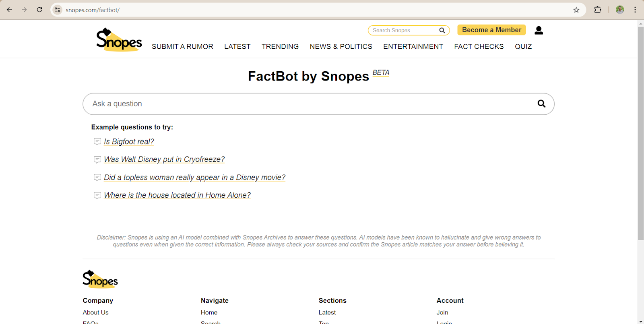Open the user account silhouette icon
The height and width of the screenshot is (324, 644).
[539, 30]
